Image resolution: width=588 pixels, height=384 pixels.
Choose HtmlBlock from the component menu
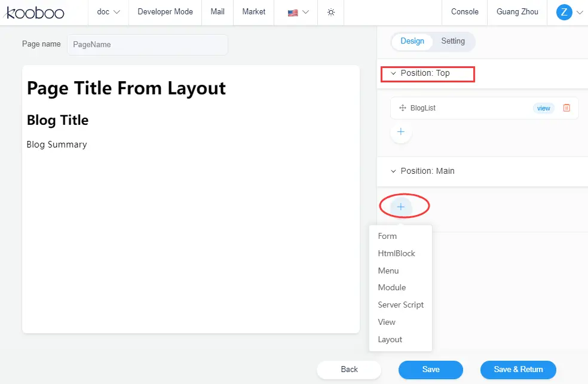pos(396,253)
